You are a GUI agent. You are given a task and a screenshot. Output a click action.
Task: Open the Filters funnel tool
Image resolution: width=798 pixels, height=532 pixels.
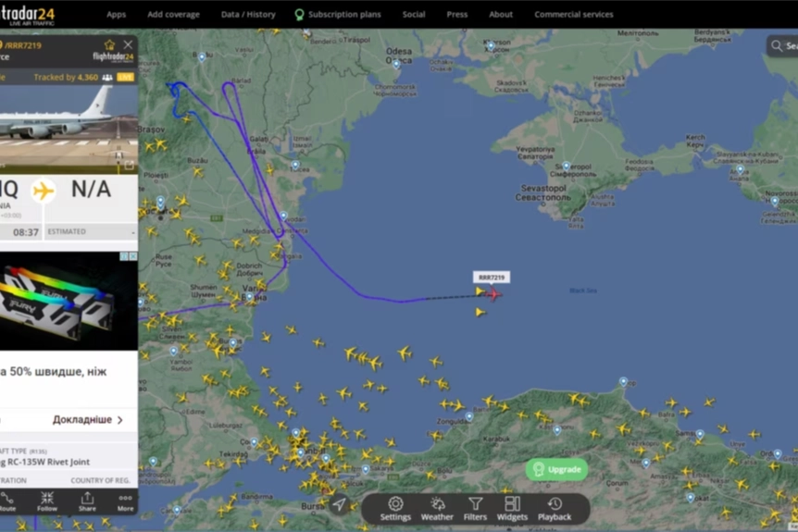[x=475, y=508]
